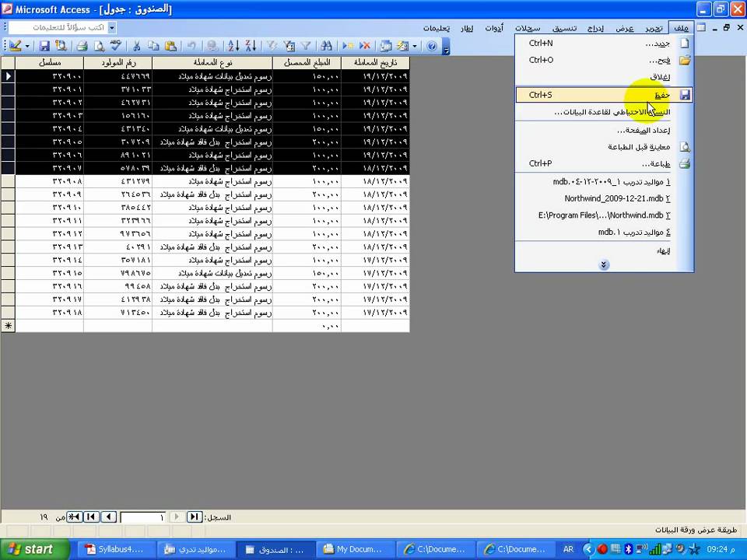Click the New Record toolbar icon
Screen dimensions: 747x560
348,46
